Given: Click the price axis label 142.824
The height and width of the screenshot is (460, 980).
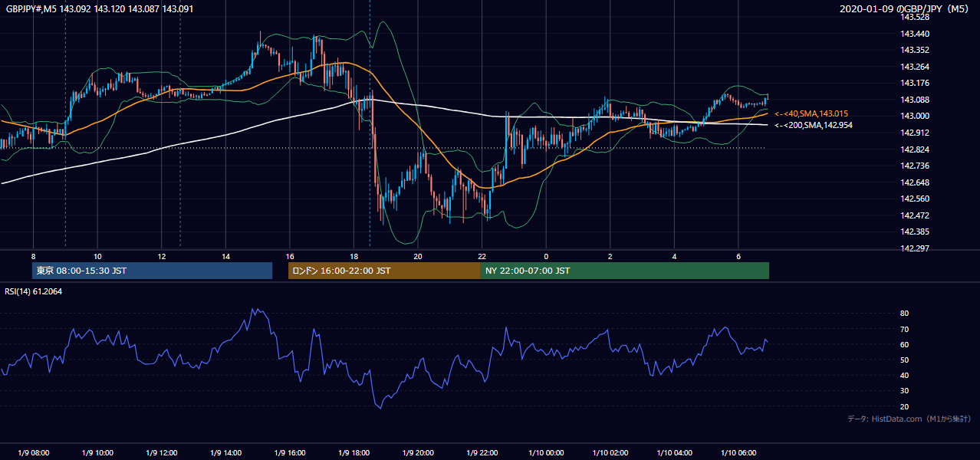Looking at the screenshot, I should (915, 149).
